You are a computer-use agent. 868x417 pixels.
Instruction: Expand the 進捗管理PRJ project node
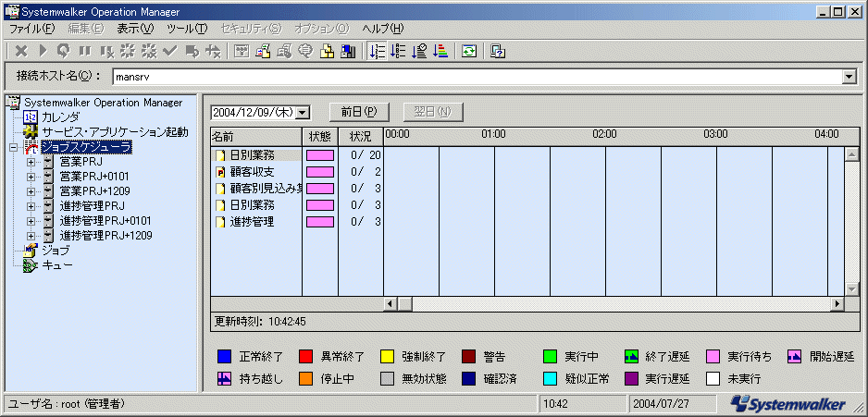point(31,206)
